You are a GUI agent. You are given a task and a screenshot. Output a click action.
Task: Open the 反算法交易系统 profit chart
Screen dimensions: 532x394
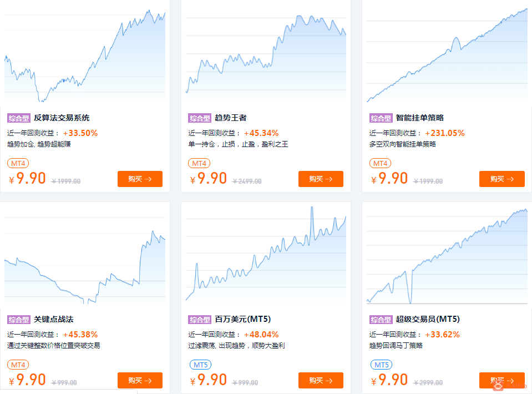click(x=85, y=54)
